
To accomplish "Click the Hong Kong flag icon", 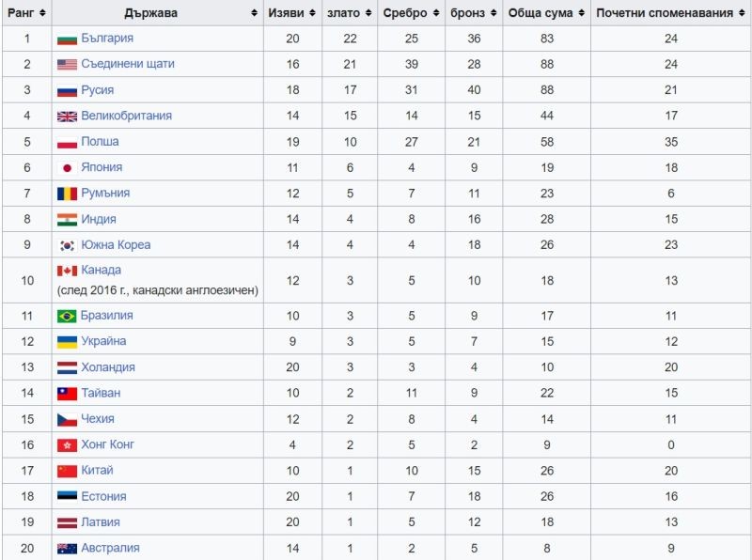I will pos(67,445).
